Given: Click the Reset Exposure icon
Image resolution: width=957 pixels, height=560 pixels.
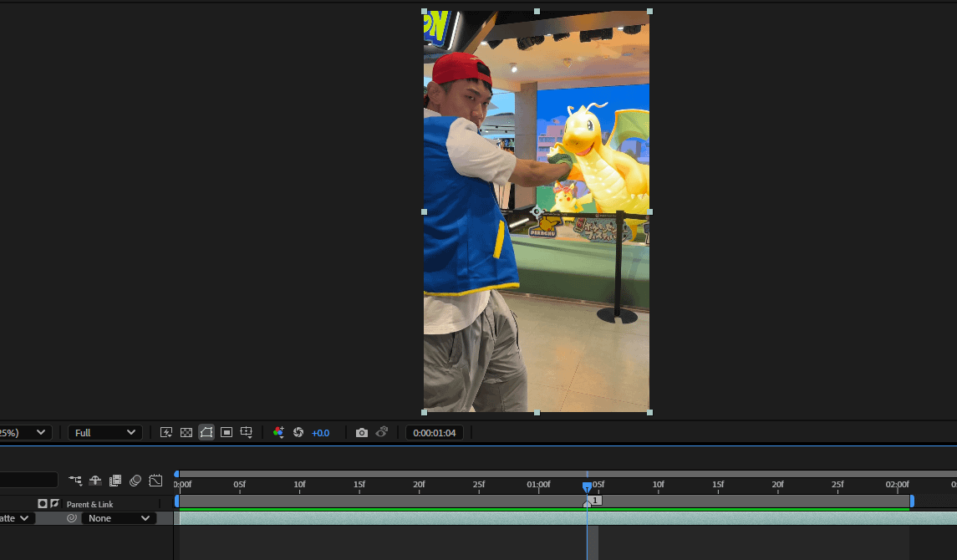Looking at the screenshot, I should click(x=298, y=433).
